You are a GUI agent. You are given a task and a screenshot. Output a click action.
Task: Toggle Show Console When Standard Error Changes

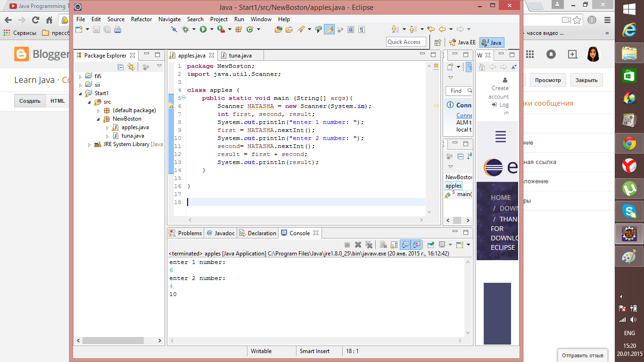pos(415,245)
